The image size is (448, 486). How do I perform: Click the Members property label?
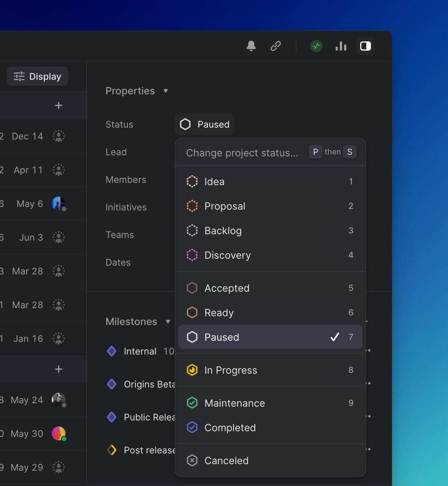click(x=126, y=179)
